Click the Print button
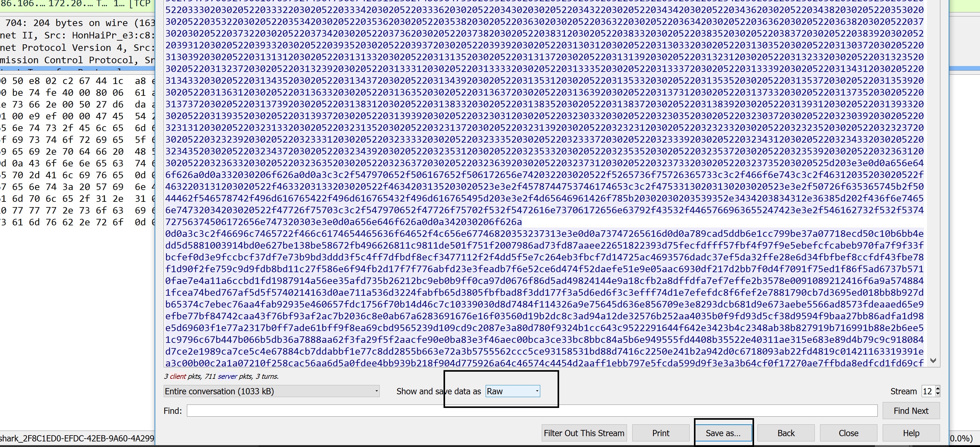This screenshot has width=980, height=447. click(x=661, y=433)
